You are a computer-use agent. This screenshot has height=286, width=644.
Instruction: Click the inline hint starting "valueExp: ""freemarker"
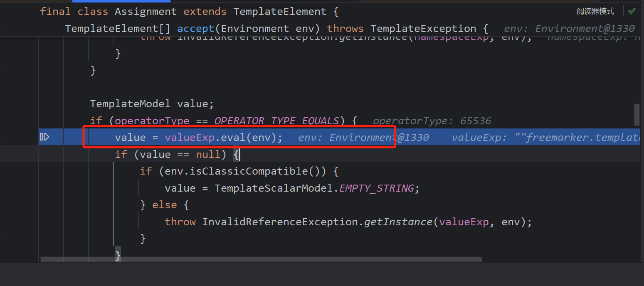pos(546,138)
